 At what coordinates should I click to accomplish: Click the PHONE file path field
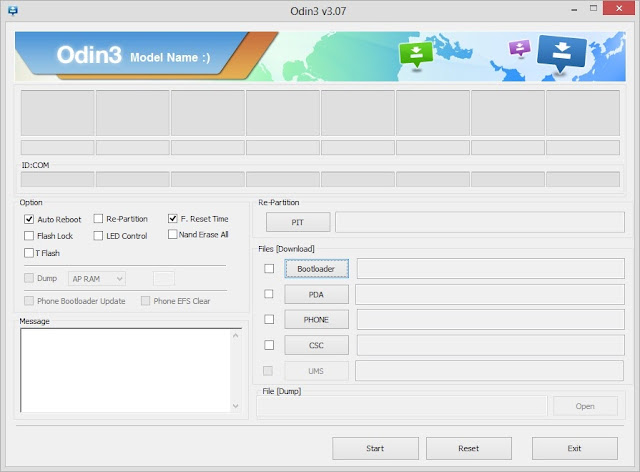click(491, 319)
